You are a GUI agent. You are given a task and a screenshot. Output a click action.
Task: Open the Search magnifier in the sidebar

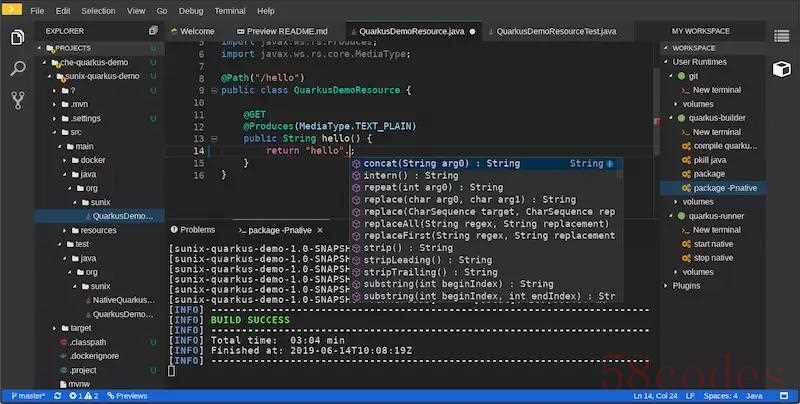click(x=17, y=69)
